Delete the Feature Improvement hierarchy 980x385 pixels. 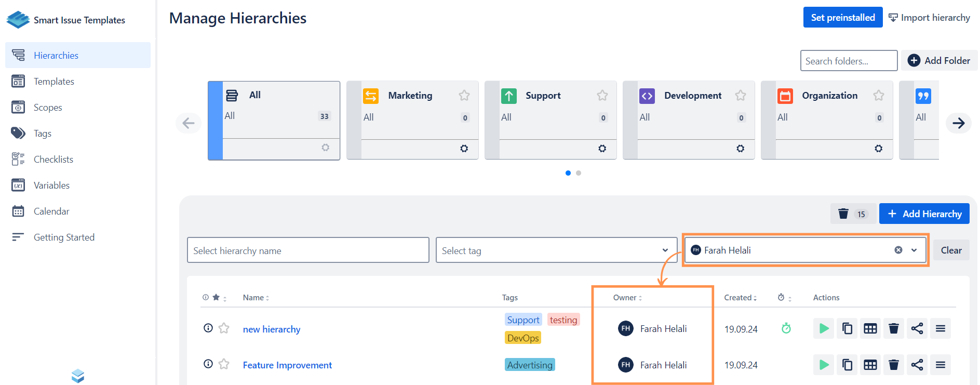[x=893, y=365]
